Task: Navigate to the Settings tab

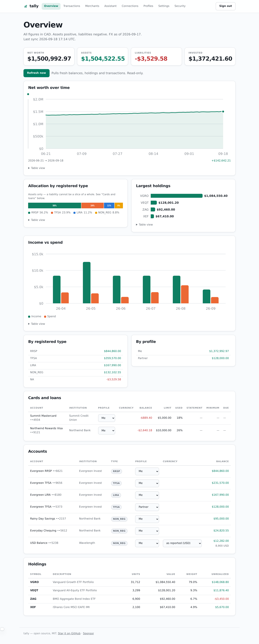Action: pyautogui.click(x=164, y=6)
